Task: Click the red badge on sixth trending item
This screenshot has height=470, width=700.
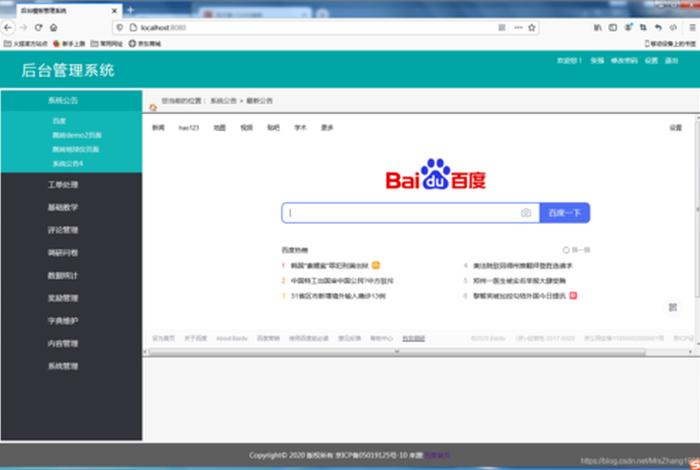Action: (x=573, y=295)
